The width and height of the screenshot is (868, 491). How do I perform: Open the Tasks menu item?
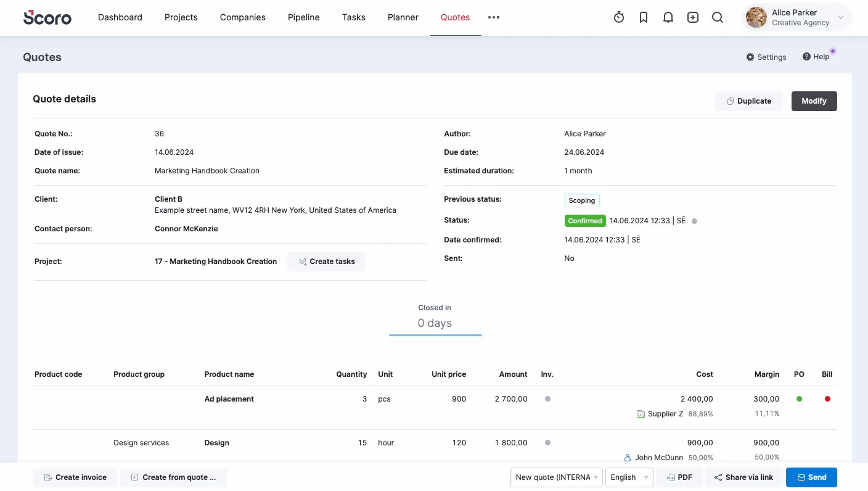354,17
